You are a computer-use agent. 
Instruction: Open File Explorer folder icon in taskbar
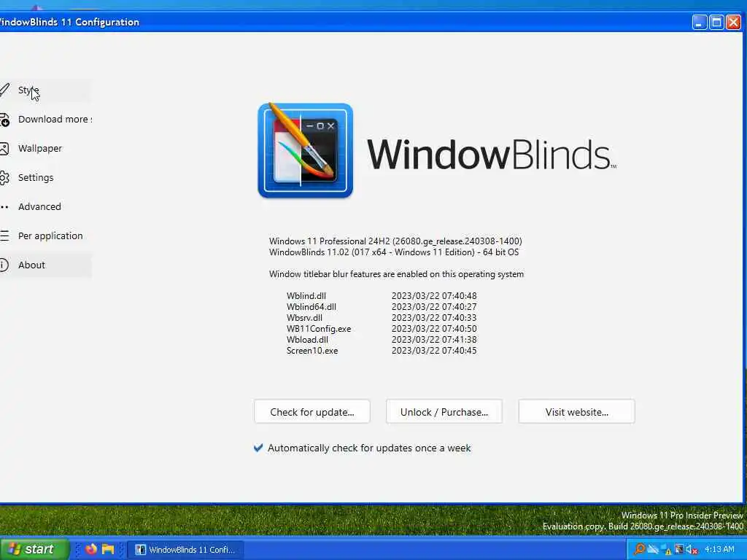pos(108,549)
